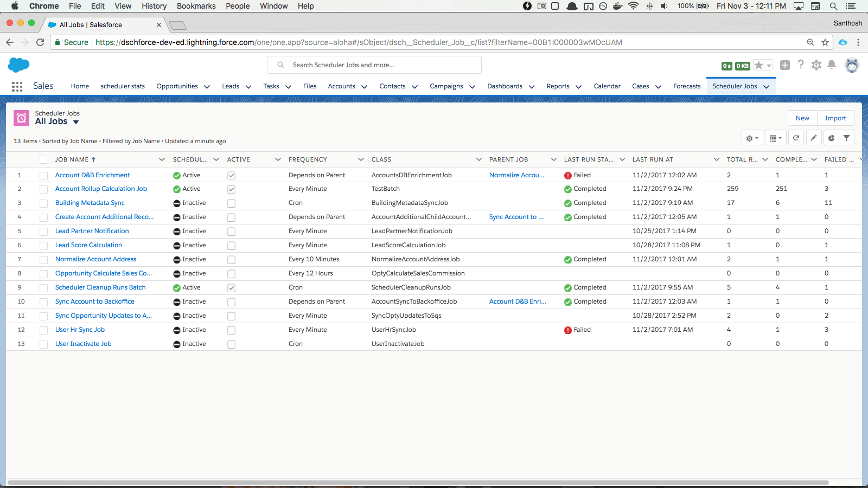Open the Chrome Bookmarks menu
The height and width of the screenshot is (488, 868).
(196, 6)
